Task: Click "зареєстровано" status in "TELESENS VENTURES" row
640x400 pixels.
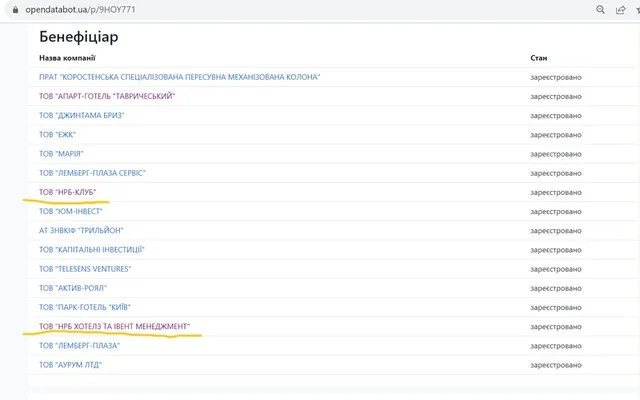Action: (x=556, y=269)
